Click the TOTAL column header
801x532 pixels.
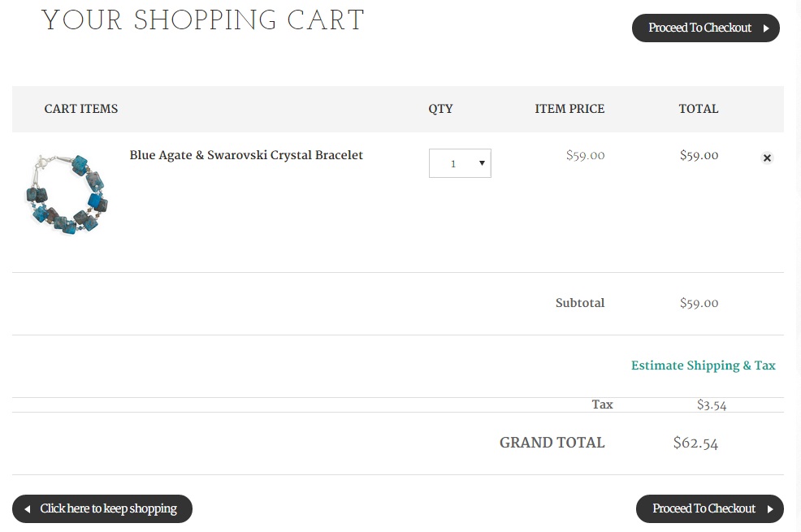(699, 109)
